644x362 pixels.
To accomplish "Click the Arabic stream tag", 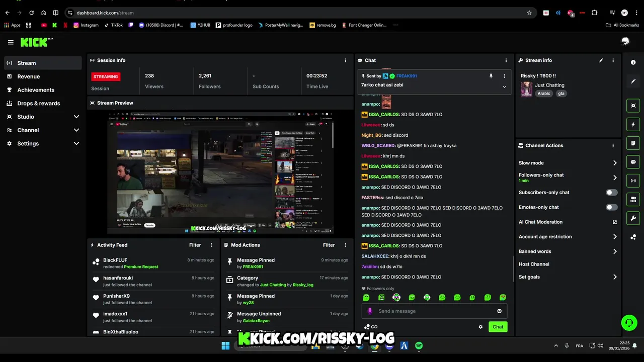I will (544, 94).
